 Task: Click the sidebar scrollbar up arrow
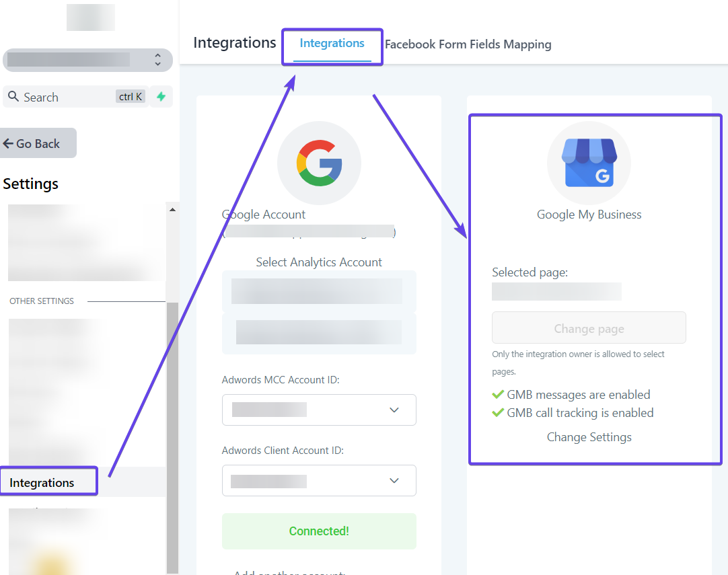tap(172, 210)
